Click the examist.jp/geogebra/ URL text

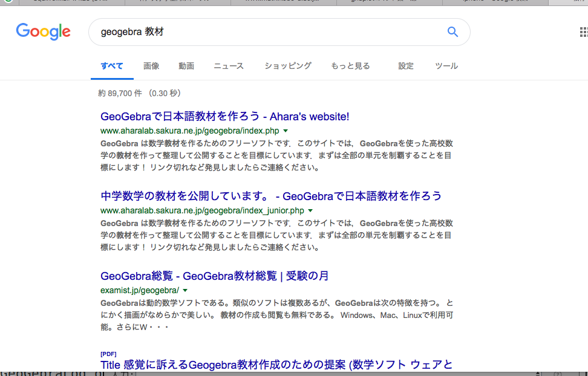[x=140, y=291]
